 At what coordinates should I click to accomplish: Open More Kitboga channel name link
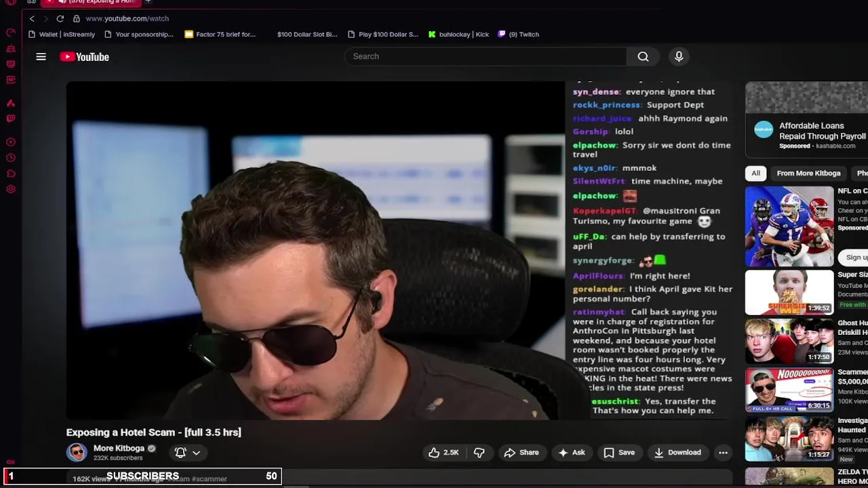[119, 448]
